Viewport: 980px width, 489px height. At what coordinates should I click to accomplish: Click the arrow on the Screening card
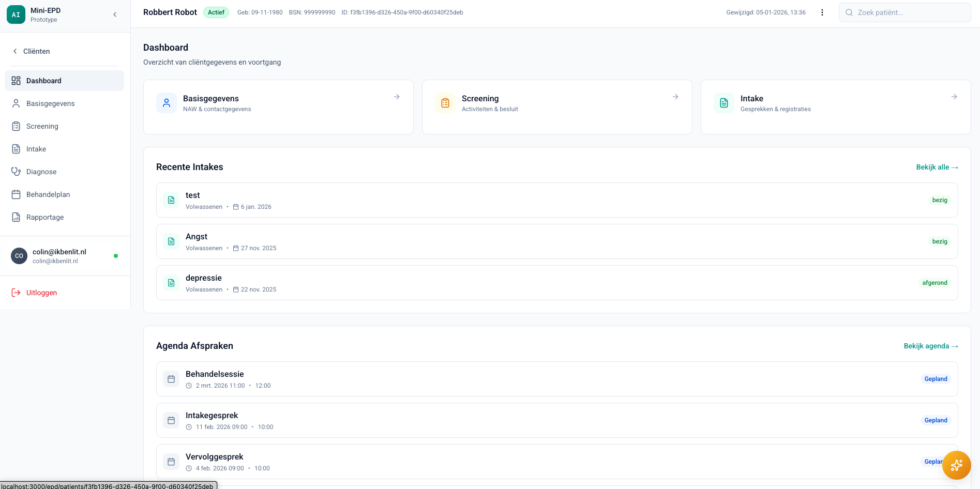pos(675,97)
